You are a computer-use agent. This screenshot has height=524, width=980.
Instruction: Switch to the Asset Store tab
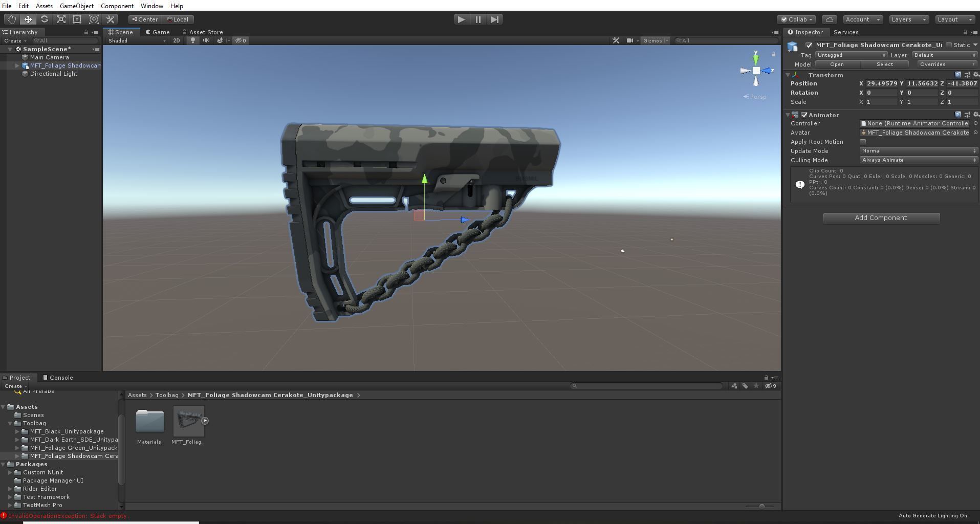click(203, 32)
